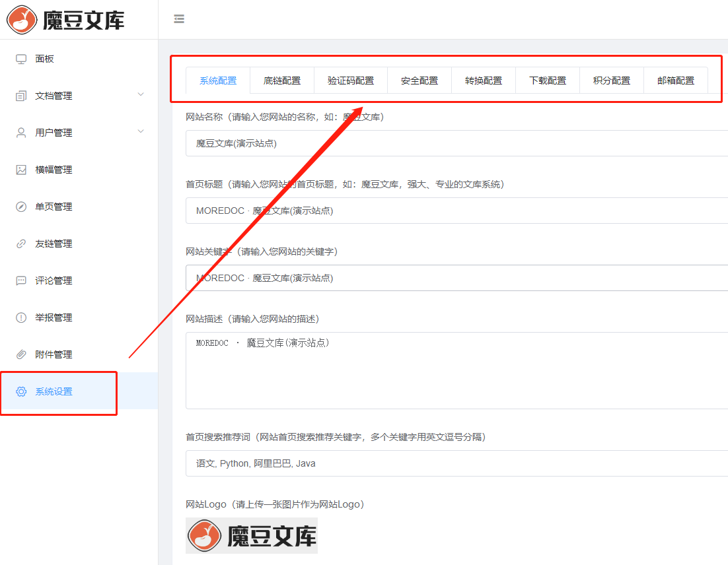Go to 评论管理 in sidebar

pos(79,281)
